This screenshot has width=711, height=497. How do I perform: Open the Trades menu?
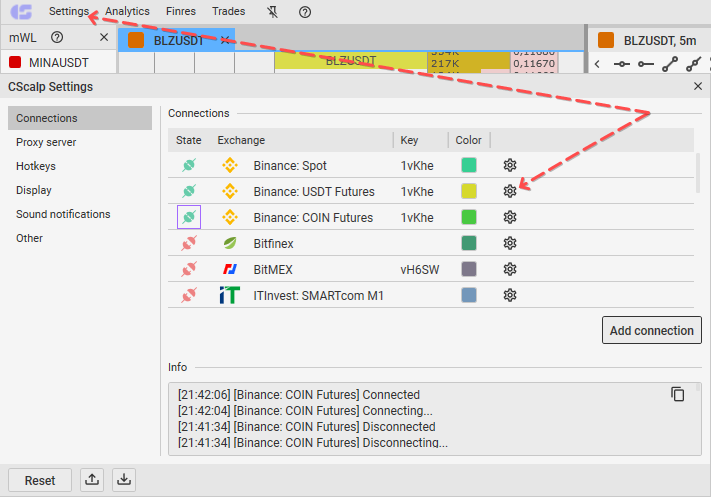[229, 11]
